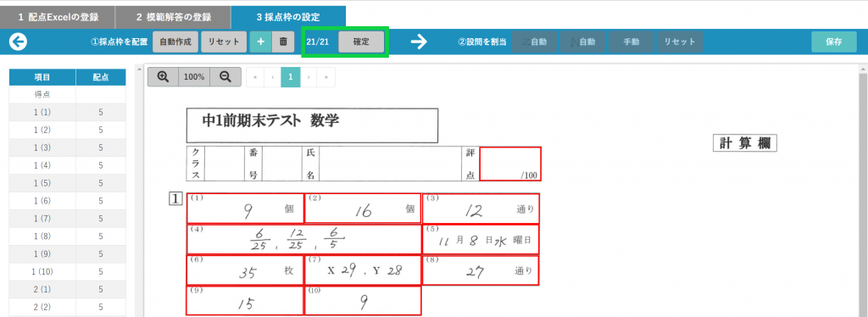Screen dimensions: 868x317
Task: Click the right arrow next-step icon
Action: pyautogui.click(x=419, y=42)
